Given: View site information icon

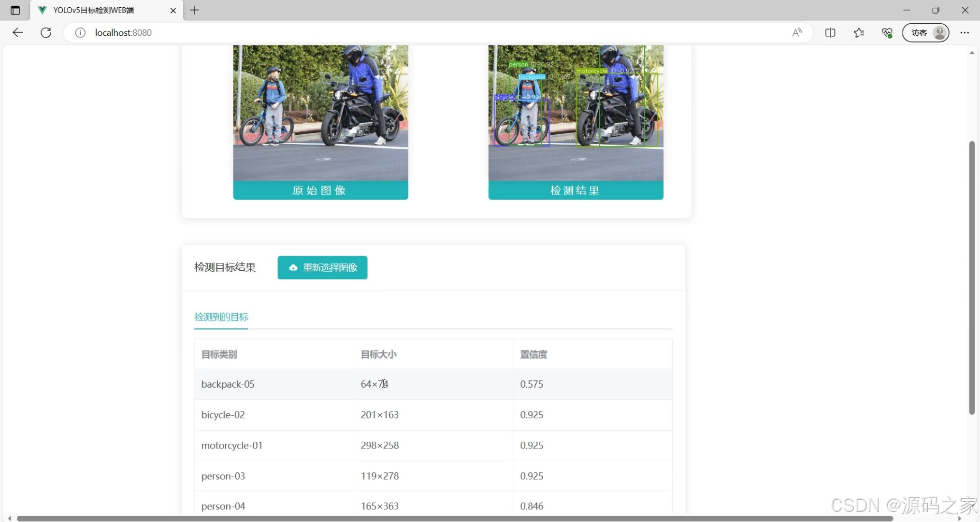Looking at the screenshot, I should (x=80, y=32).
